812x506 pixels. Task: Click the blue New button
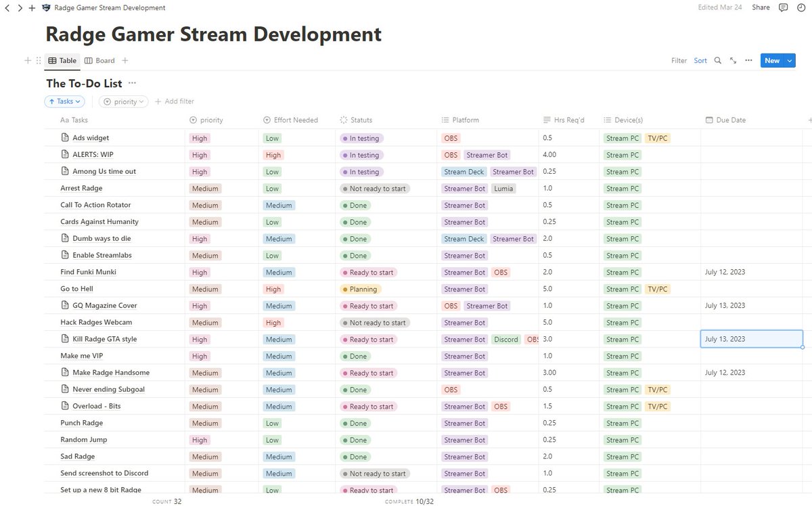(772, 60)
